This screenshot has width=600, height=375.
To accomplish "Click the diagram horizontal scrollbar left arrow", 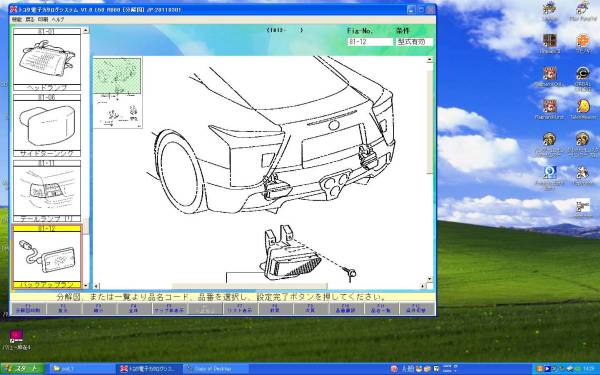I will (x=96, y=286).
